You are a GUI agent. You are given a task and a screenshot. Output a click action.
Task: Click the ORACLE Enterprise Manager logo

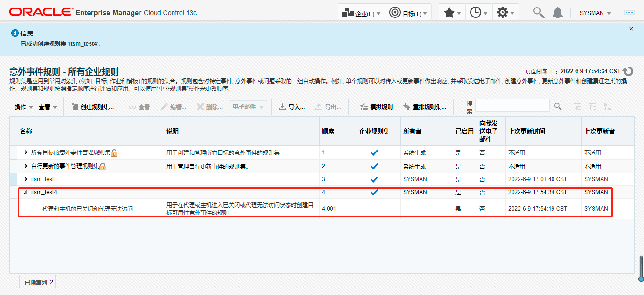(x=103, y=12)
